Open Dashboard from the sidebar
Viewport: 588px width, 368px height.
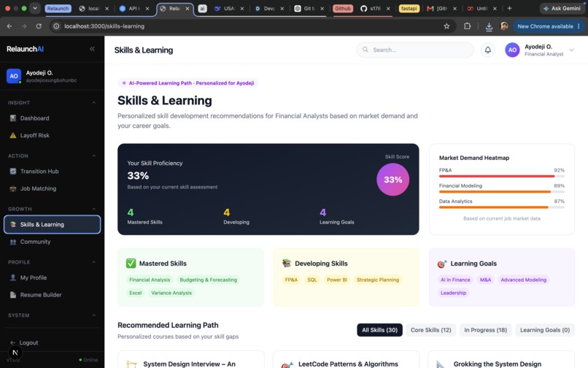click(52, 118)
